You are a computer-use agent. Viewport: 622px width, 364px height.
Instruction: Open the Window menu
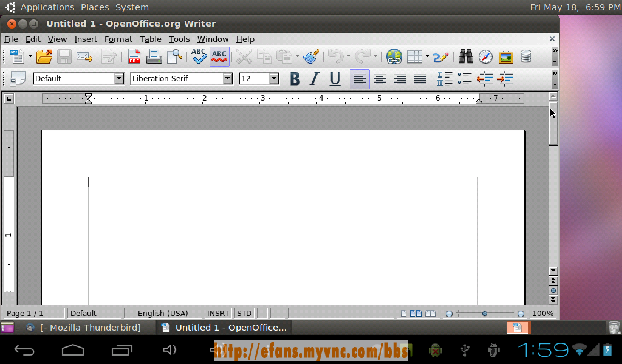[x=213, y=39]
